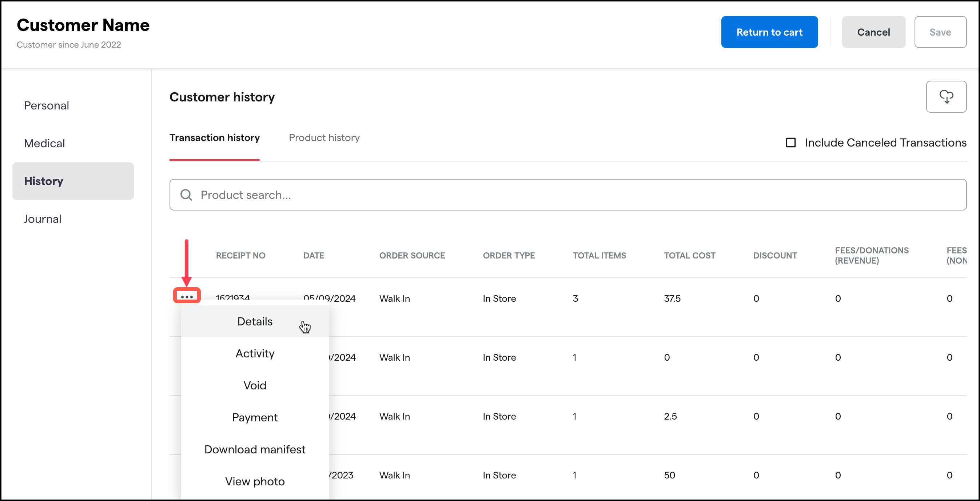Sort by the RECEIPT NO column header
Viewport: 980px width, 501px height.
(x=240, y=256)
